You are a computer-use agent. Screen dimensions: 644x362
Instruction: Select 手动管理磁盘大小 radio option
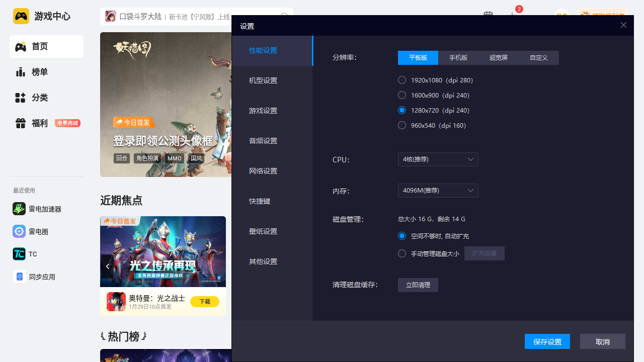[402, 253]
